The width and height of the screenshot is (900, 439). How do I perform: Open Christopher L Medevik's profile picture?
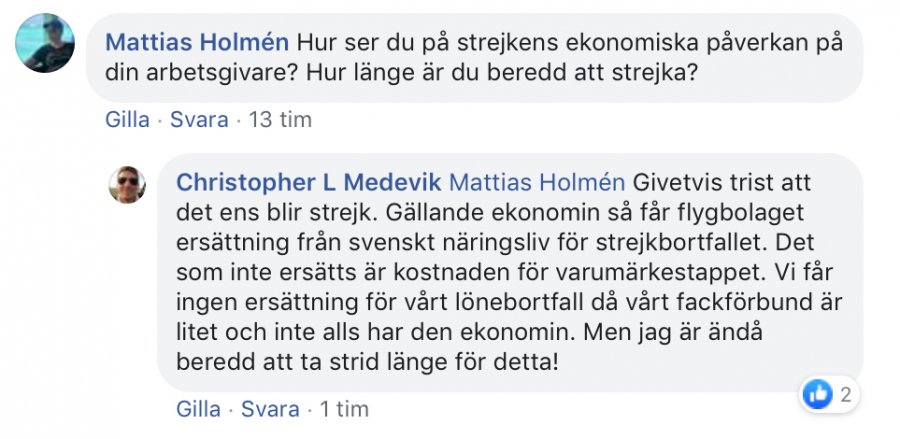tap(127, 184)
